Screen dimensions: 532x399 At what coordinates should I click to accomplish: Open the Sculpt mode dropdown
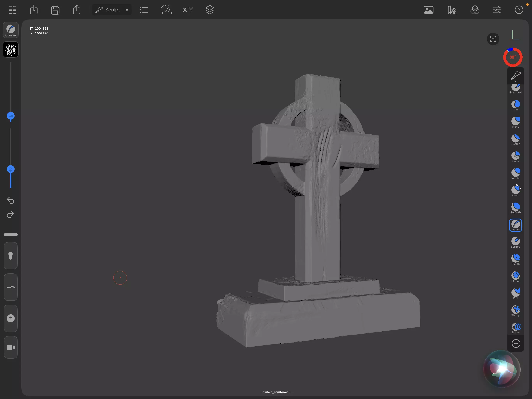coord(112,10)
